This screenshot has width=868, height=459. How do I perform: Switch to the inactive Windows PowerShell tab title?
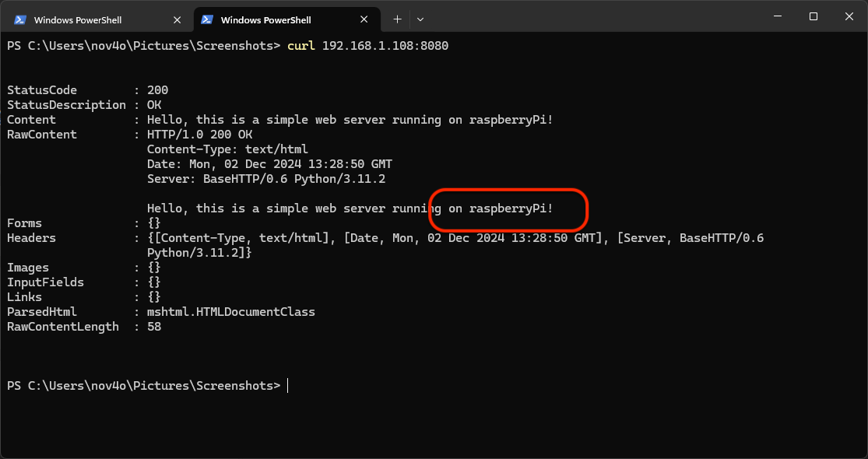pos(78,19)
